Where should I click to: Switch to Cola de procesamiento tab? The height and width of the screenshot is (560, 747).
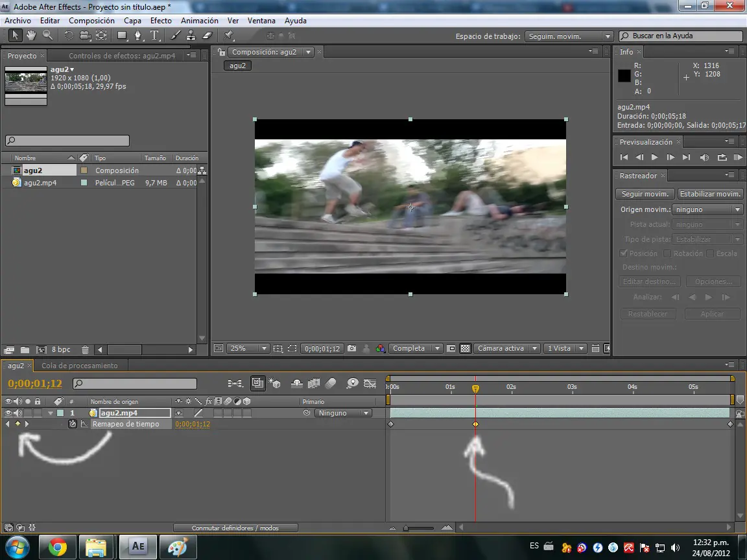pyautogui.click(x=80, y=366)
